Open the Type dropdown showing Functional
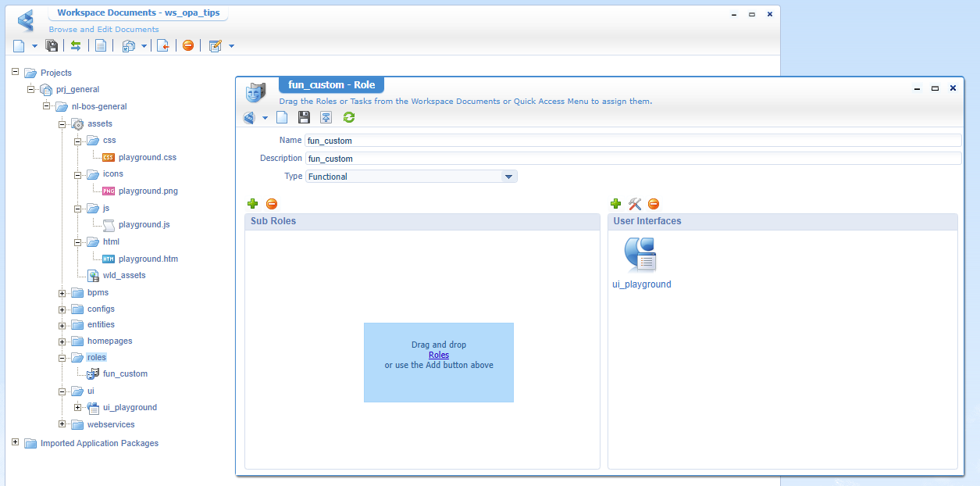 (508, 177)
